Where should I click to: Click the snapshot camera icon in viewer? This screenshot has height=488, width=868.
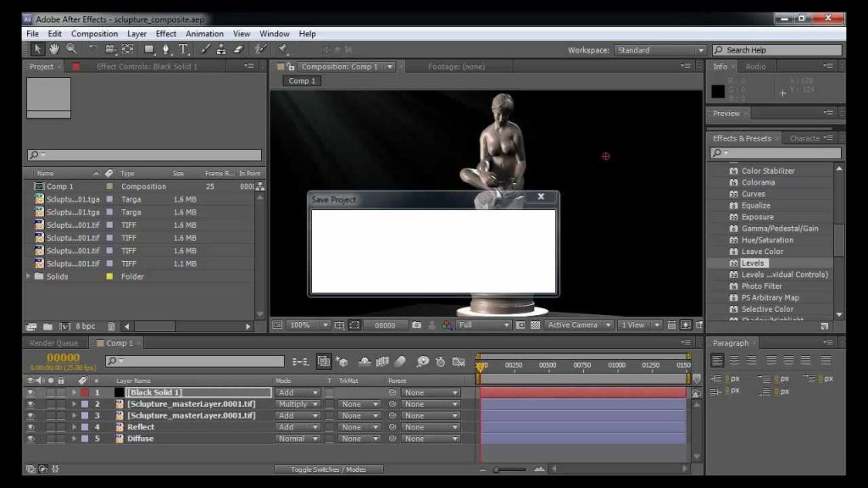417,325
